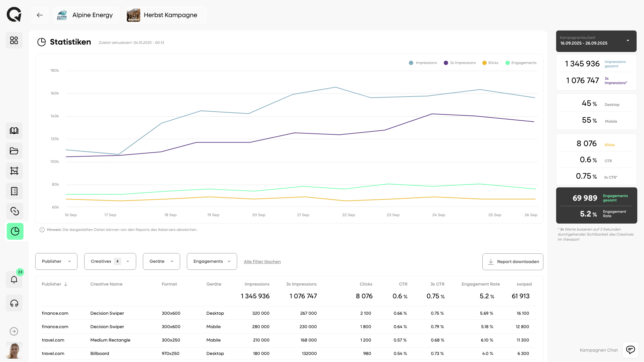This screenshot has width=644, height=362.
Task: Open the link chain icon in sidebar
Action: point(14,211)
